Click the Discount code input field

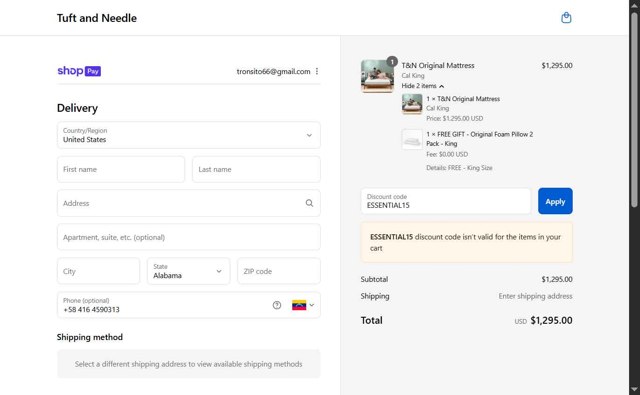click(446, 201)
